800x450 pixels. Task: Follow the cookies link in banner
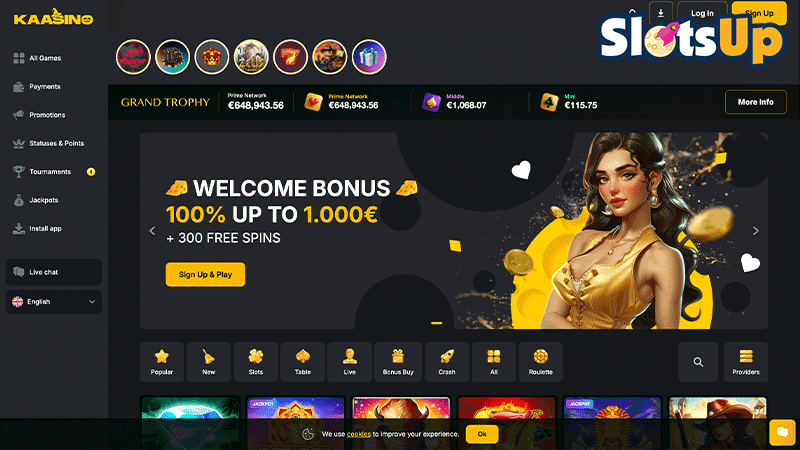pos(359,434)
